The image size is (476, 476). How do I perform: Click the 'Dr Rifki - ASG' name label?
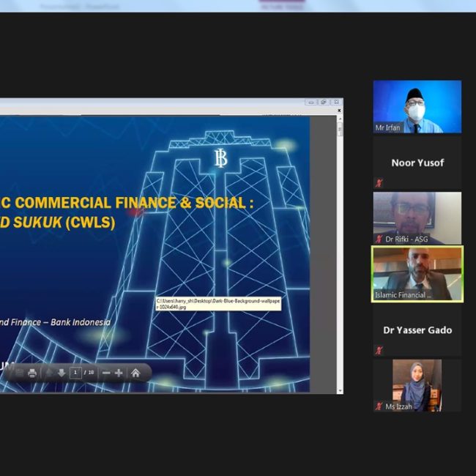coord(406,239)
